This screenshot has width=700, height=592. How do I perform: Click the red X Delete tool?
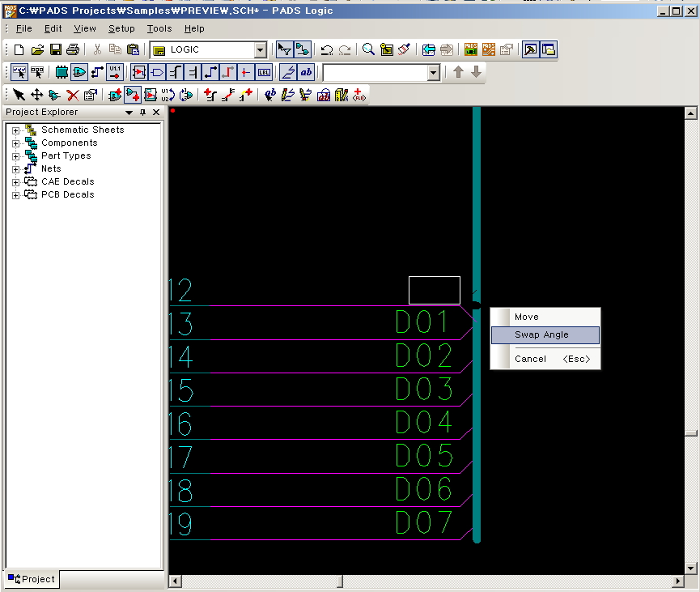(x=72, y=95)
